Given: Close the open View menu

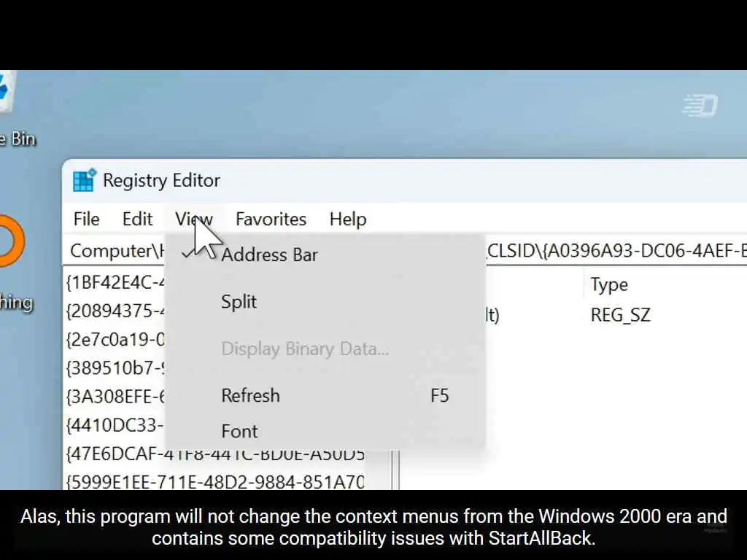Looking at the screenshot, I should coord(194,219).
